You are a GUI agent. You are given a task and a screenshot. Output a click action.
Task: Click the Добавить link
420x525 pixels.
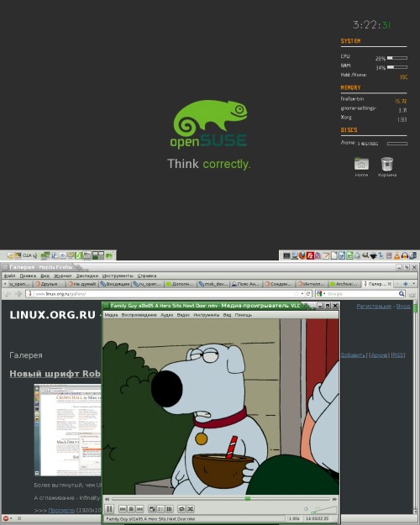pos(353,355)
